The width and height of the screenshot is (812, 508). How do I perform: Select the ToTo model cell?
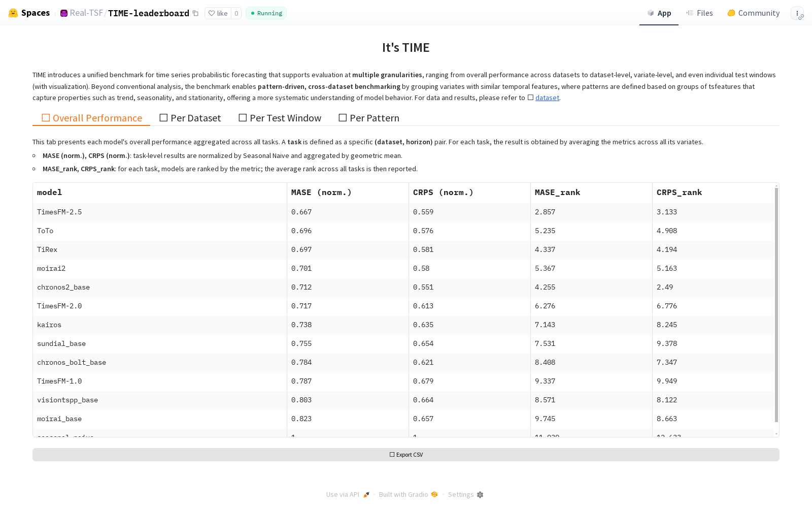coord(160,231)
